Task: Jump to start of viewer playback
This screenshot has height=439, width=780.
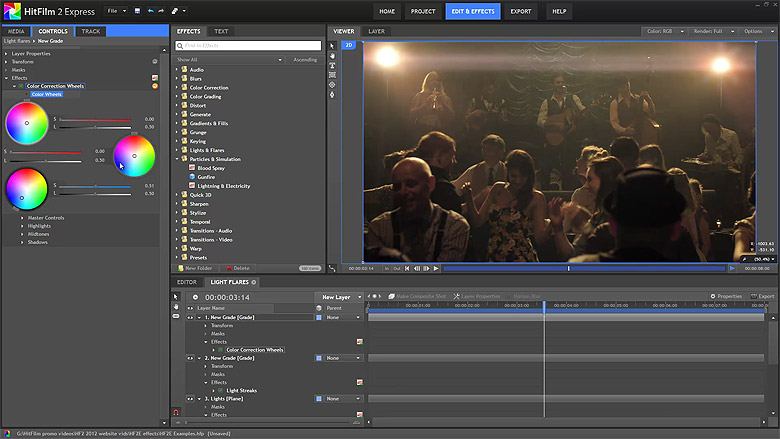Action: tap(407, 268)
